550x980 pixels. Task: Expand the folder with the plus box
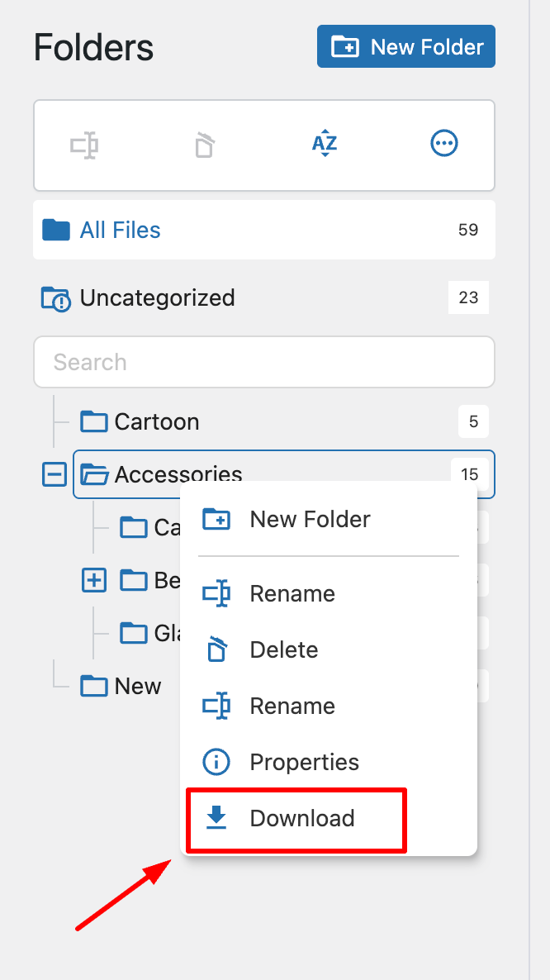[x=93, y=580]
